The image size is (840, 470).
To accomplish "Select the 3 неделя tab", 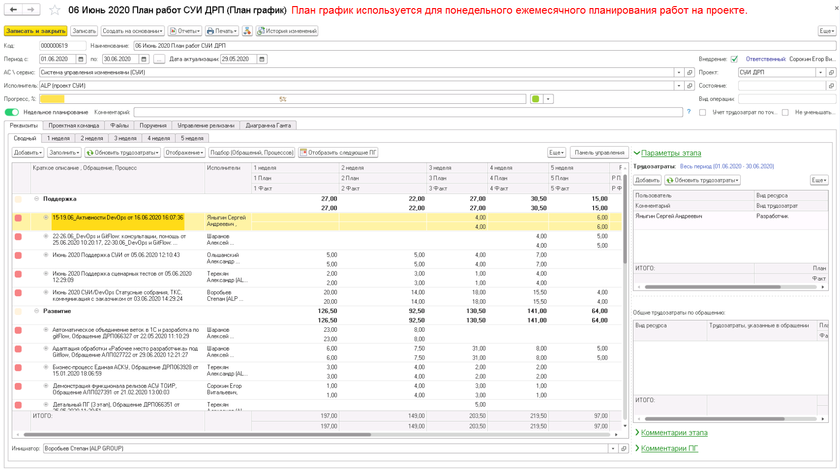I will [125, 138].
